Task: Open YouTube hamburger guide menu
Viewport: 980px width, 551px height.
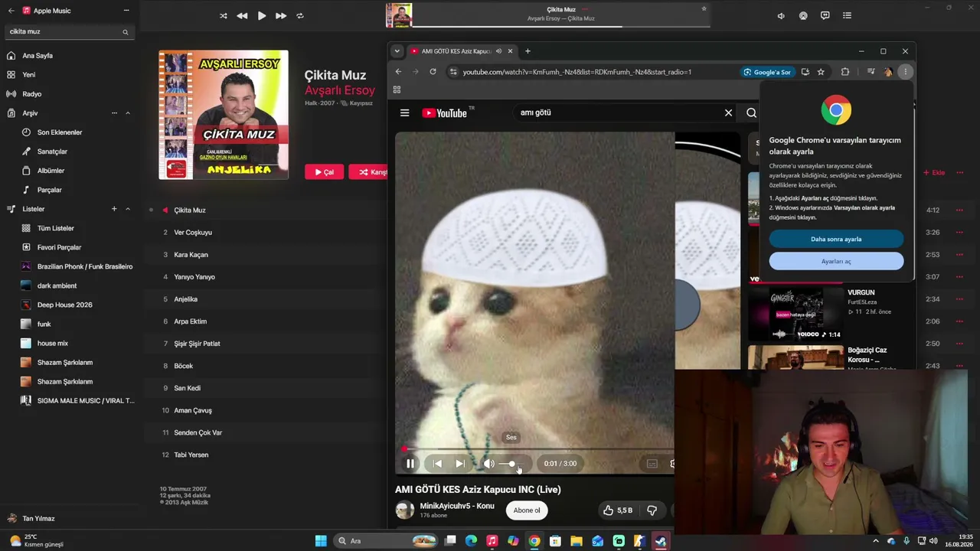Action: [x=404, y=112]
